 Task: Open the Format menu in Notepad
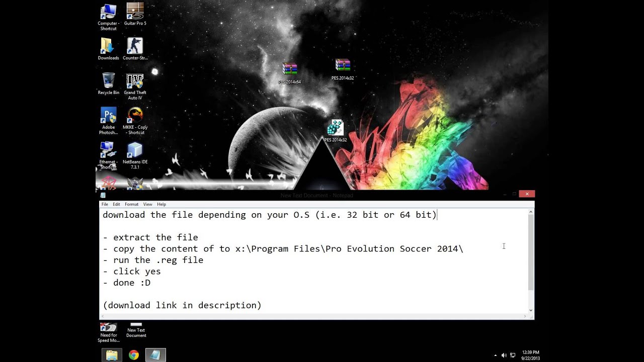(131, 204)
